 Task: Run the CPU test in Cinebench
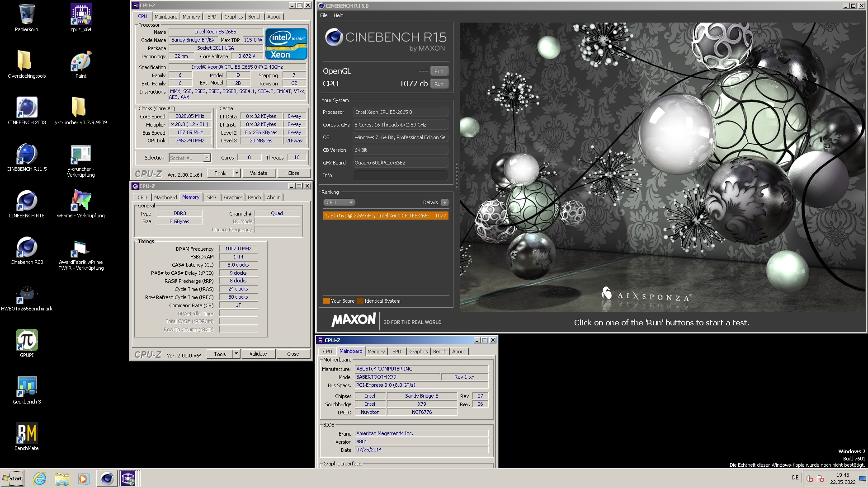[439, 84]
